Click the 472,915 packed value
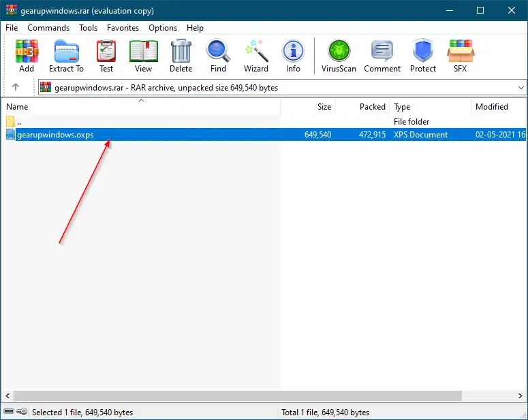 tap(372, 135)
